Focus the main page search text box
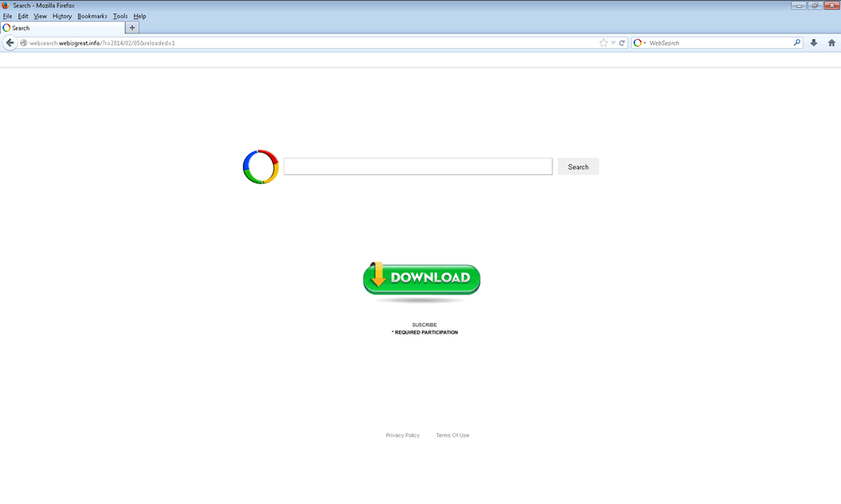This screenshot has width=841, height=504. (x=417, y=167)
